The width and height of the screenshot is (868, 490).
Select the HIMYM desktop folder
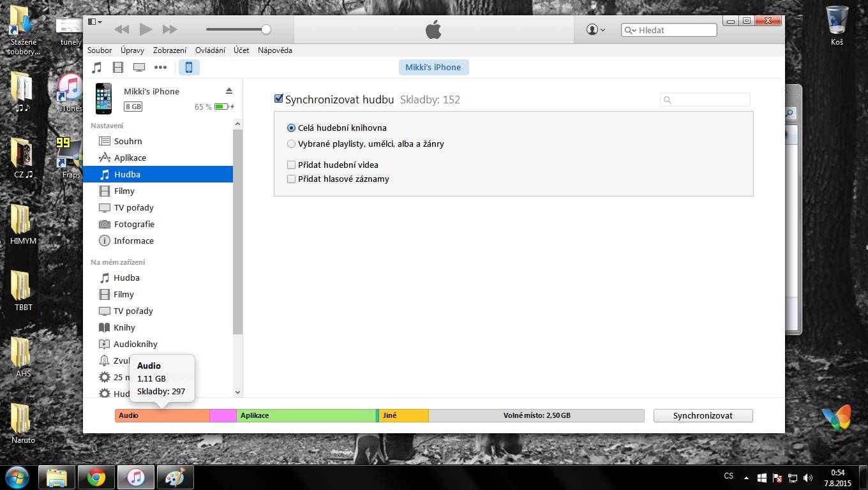click(23, 225)
